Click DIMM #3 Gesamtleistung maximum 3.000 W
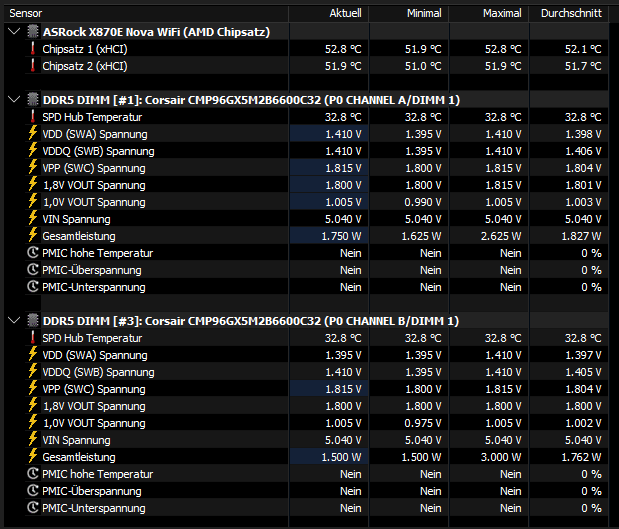 click(501, 457)
